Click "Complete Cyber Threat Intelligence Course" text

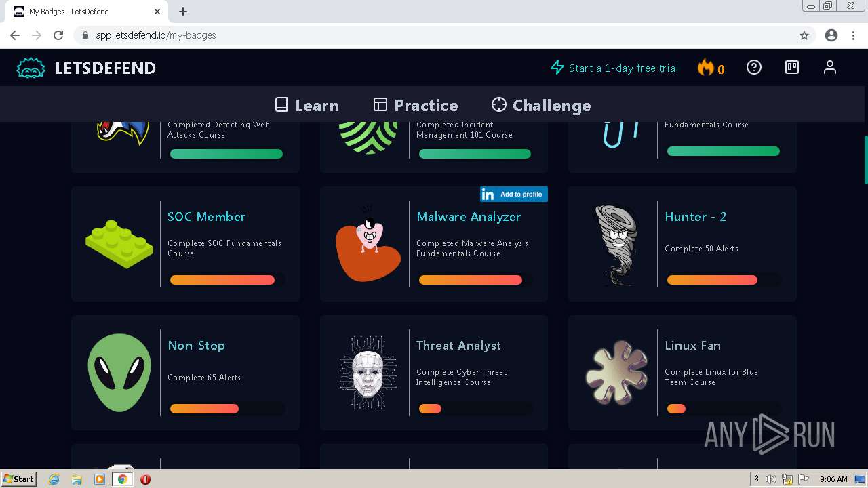click(462, 377)
